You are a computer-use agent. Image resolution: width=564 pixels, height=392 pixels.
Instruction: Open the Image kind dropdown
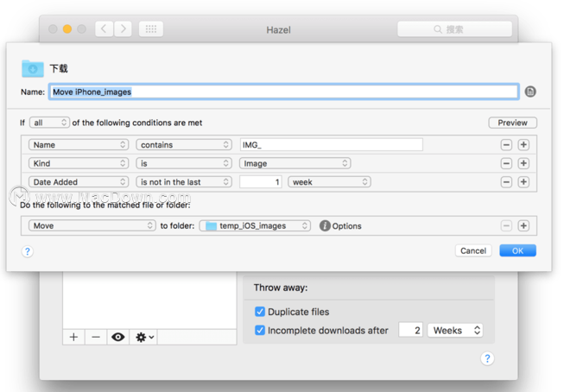click(295, 163)
